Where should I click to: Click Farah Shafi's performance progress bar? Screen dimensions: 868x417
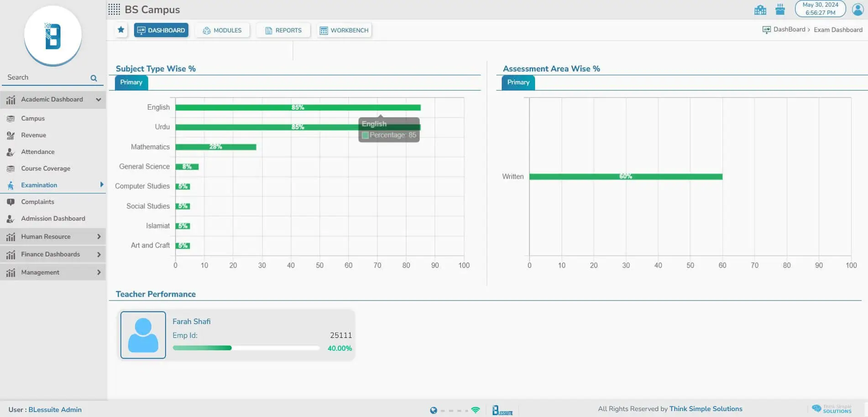(246, 348)
